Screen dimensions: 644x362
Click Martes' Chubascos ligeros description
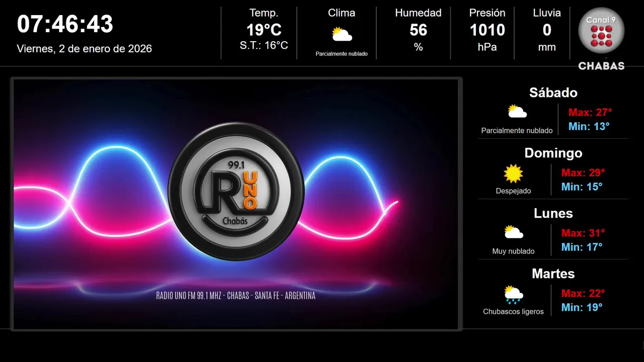click(513, 312)
